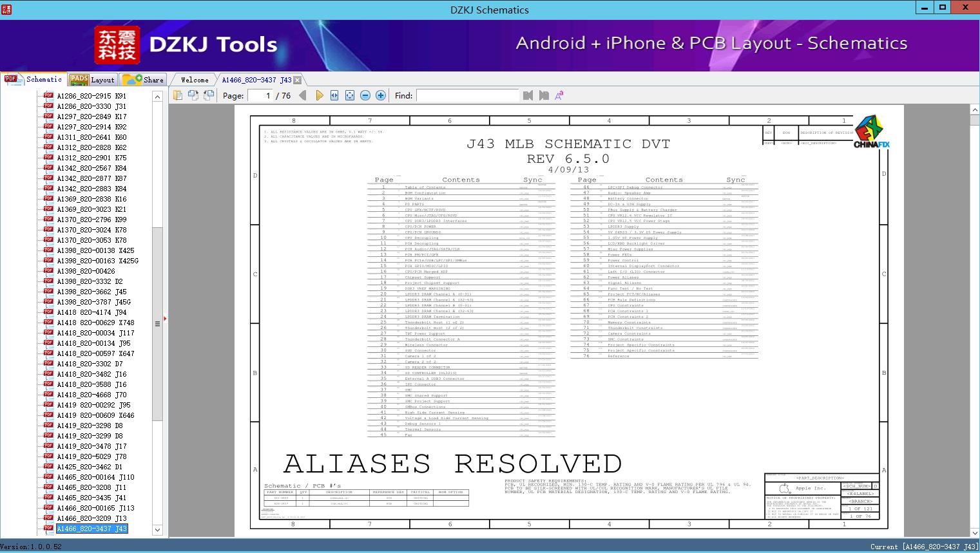The width and height of the screenshot is (980, 553).
Task: Click PDF icon beside A1465_820-3208 J11
Action: tap(48, 487)
